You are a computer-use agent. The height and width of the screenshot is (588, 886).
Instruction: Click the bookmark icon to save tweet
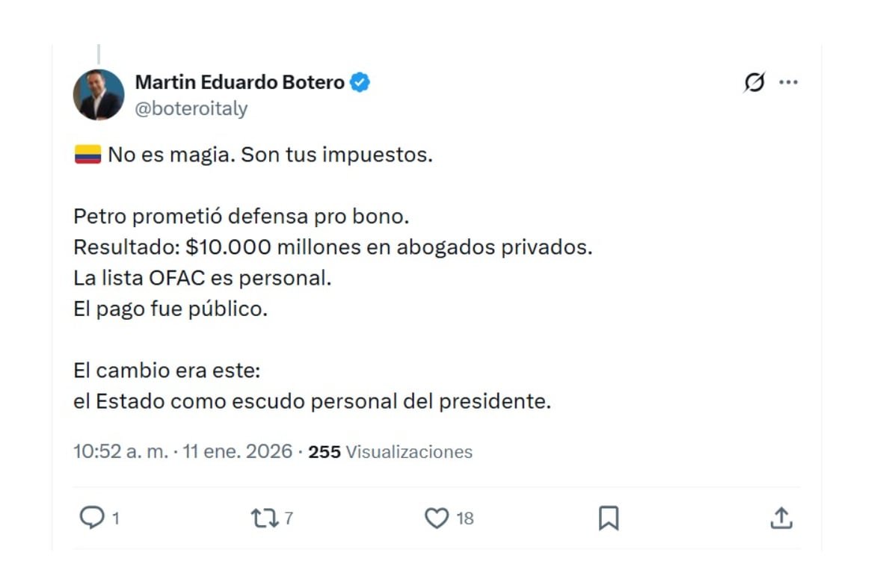610,516
